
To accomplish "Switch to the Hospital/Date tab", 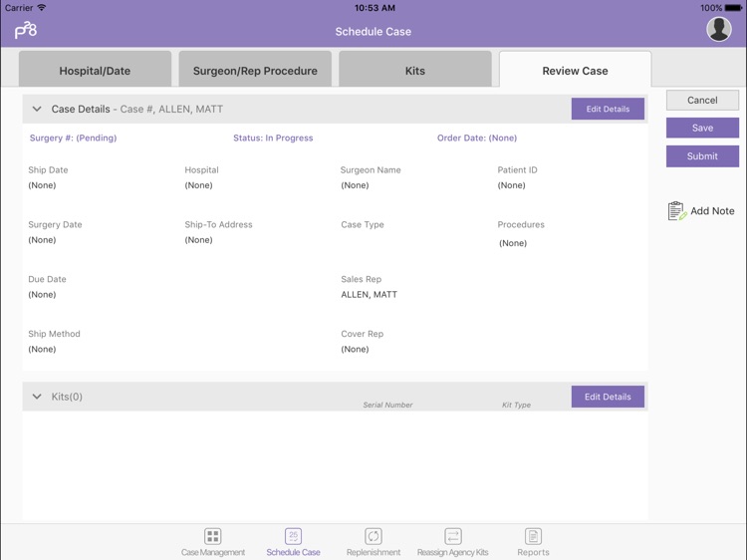I will pyautogui.click(x=95, y=69).
